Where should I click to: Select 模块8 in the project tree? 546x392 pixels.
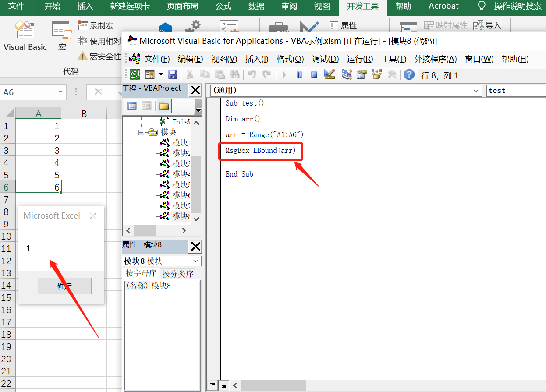174,216
